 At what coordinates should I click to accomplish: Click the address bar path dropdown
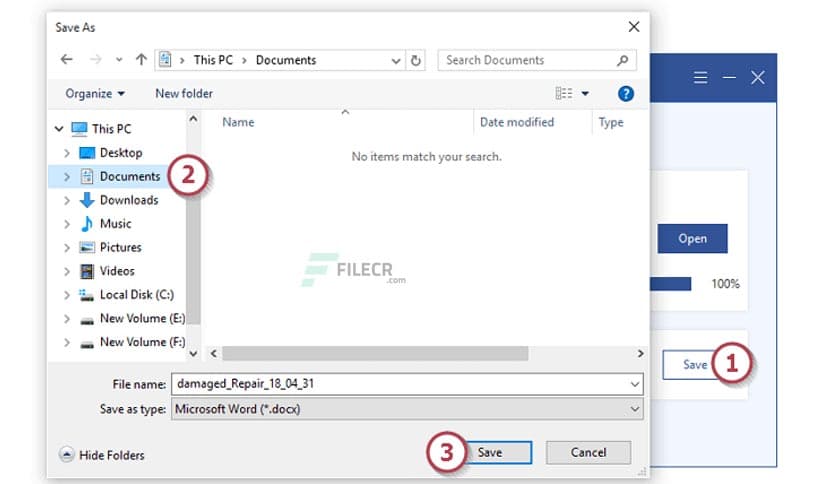[396, 61]
